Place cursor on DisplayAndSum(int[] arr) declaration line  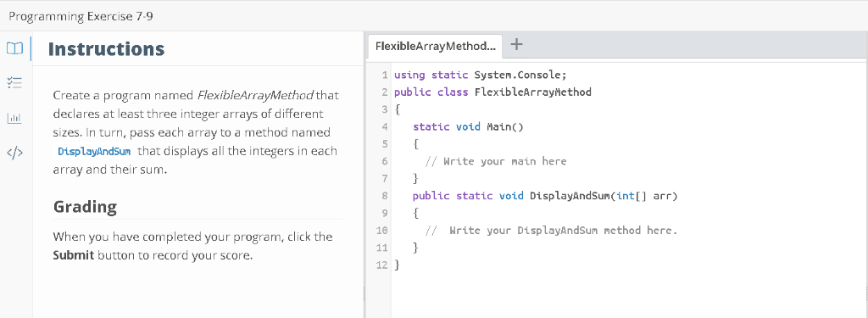[545, 196]
